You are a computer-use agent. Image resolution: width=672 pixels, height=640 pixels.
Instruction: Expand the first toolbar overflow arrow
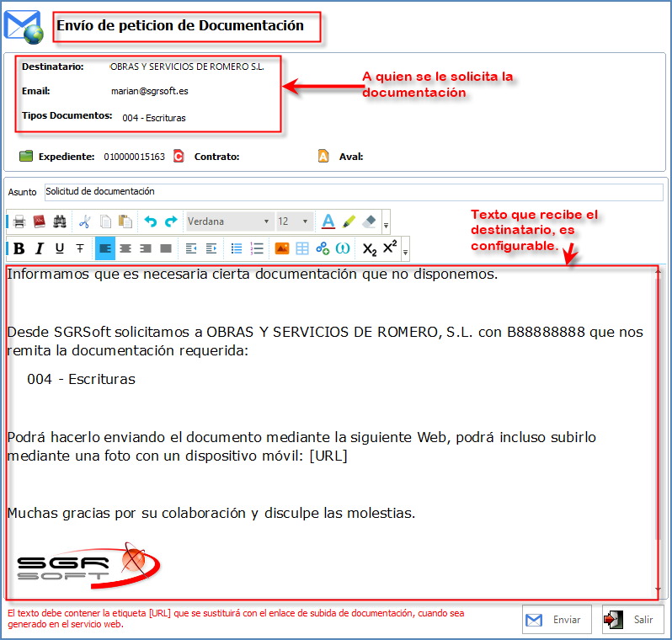pos(387,225)
